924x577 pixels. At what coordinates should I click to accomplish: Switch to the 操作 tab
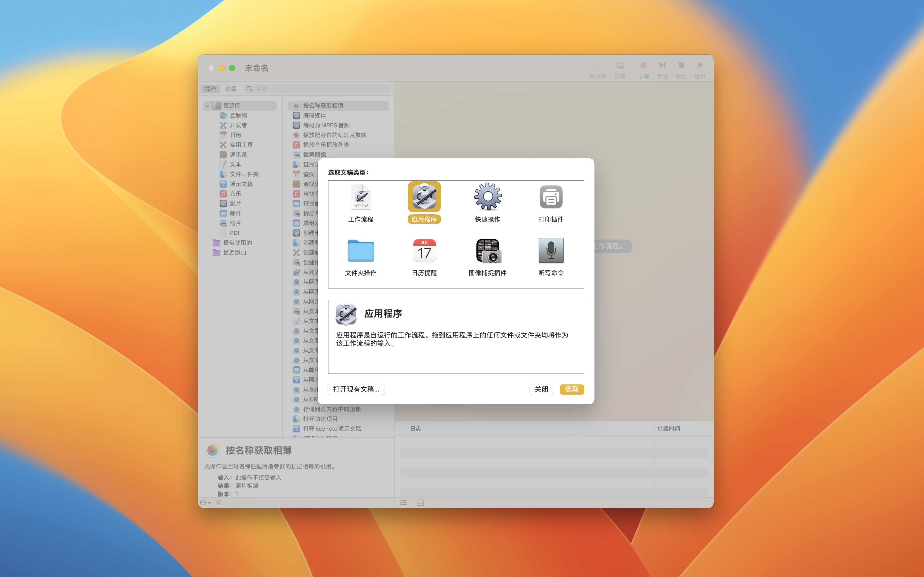(210, 89)
